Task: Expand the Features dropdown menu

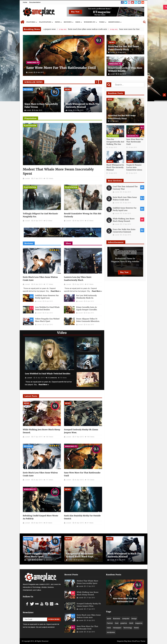Action: point(32,22)
